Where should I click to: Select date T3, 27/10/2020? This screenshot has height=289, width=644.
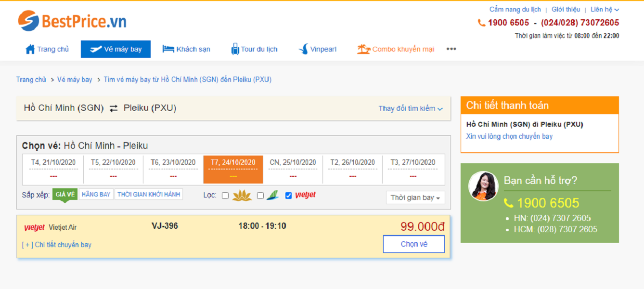click(x=413, y=169)
